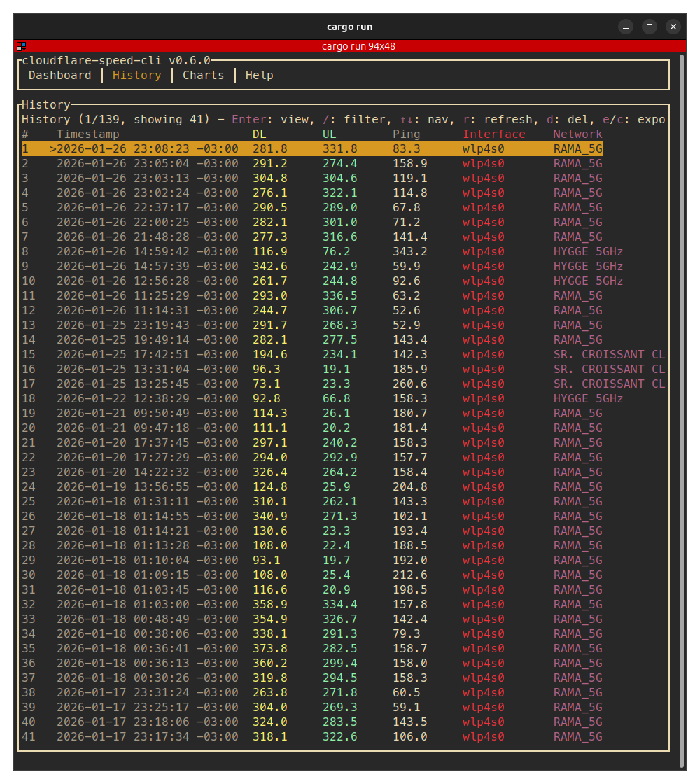Select the highlighted speed test entry row 1
Viewport: 700px width, 784px height.
coord(315,148)
